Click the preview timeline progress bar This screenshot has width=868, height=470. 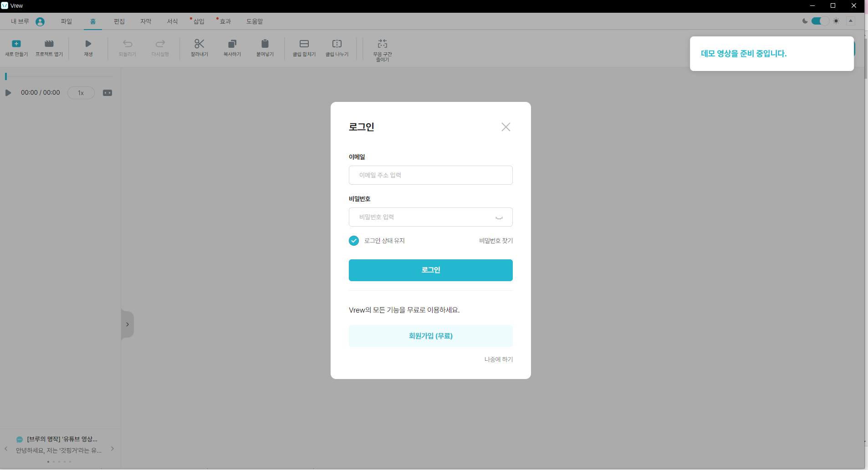(59, 76)
